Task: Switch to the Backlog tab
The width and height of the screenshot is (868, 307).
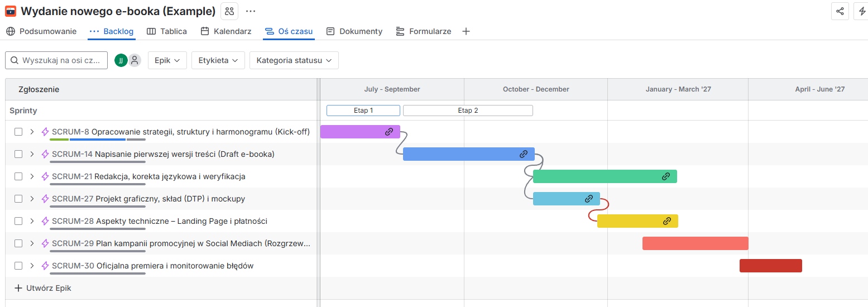Action: click(112, 31)
